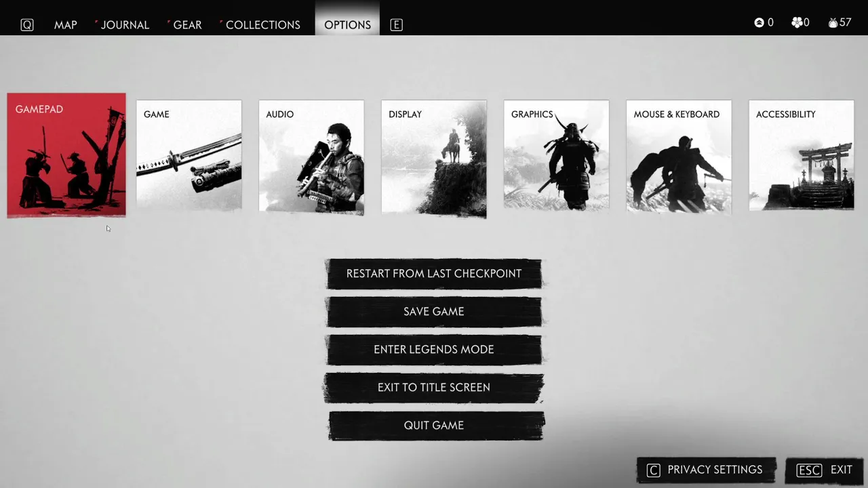Image resolution: width=868 pixels, height=488 pixels.
Task: Click the Quit Game button
Action: tap(436, 426)
